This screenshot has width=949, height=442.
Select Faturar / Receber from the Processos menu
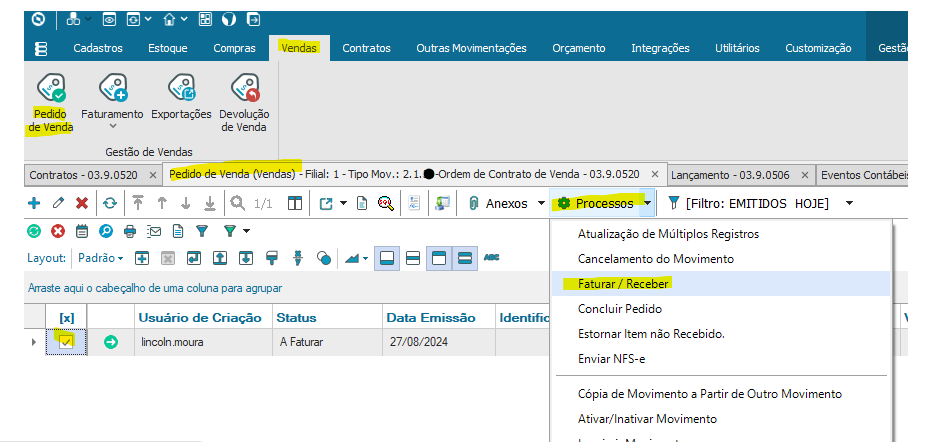tap(623, 283)
